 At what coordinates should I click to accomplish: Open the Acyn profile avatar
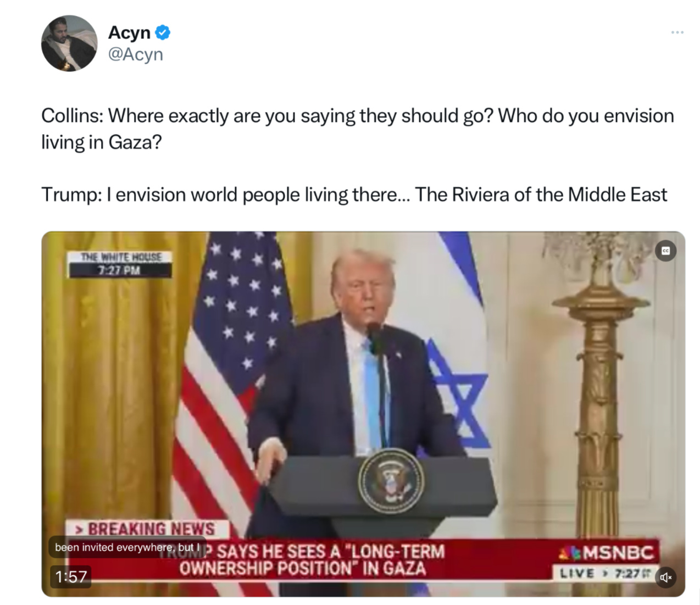pos(69,43)
